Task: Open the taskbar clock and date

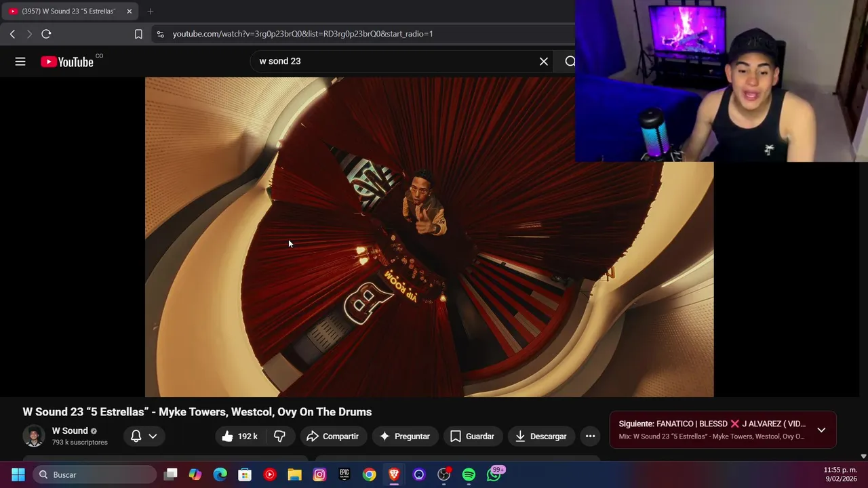Action: pyautogui.click(x=840, y=474)
